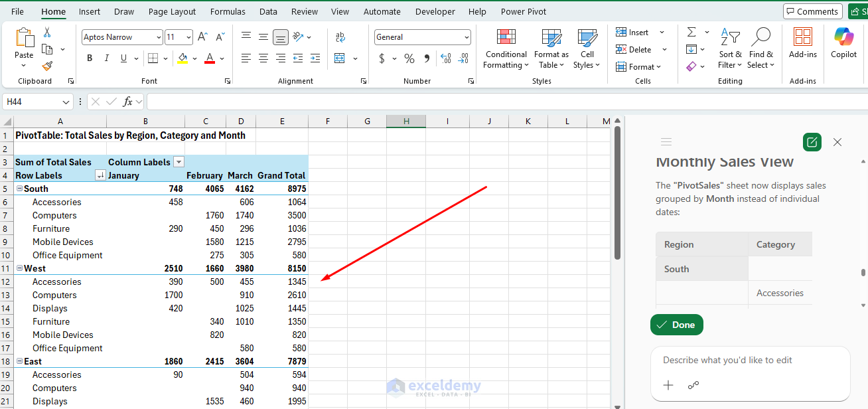Collapse the South region group
Screen dimensions: 868x409
click(x=19, y=189)
